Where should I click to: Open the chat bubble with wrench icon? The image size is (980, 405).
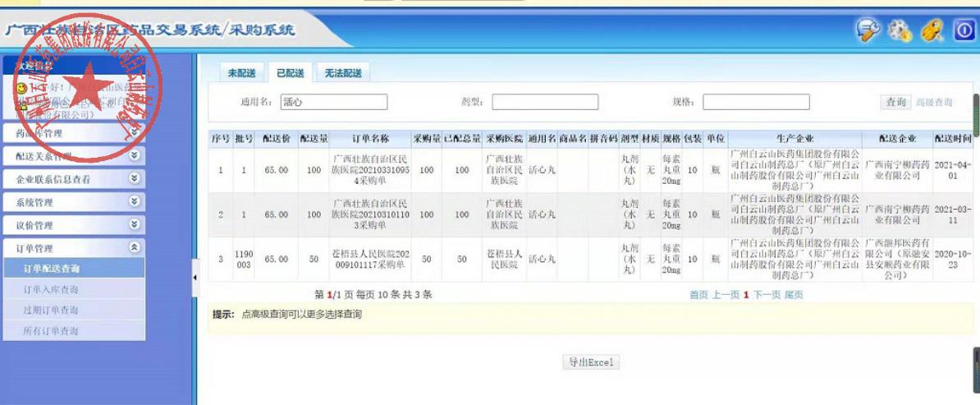868,30
